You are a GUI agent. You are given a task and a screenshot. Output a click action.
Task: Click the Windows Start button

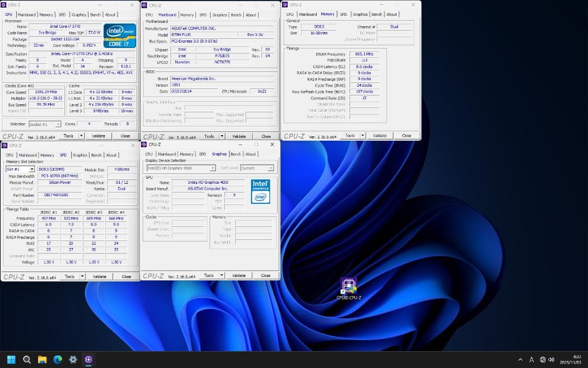(x=10, y=360)
